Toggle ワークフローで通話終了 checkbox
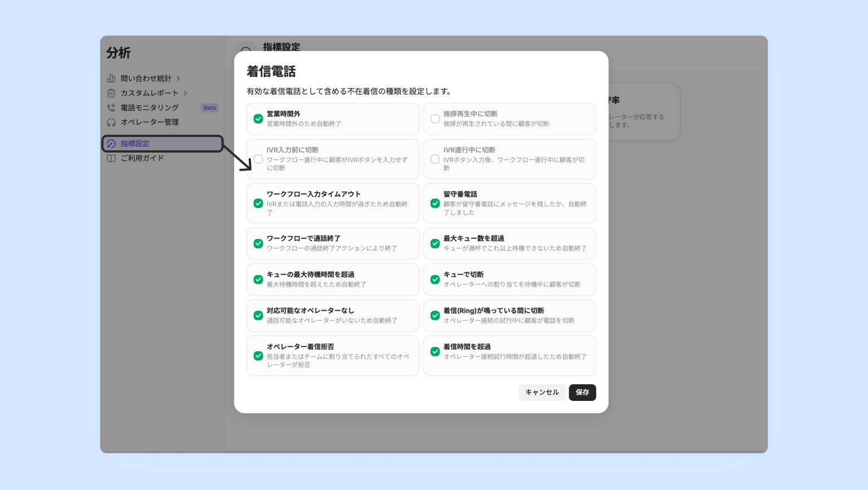The image size is (868, 490). pos(258,243)
